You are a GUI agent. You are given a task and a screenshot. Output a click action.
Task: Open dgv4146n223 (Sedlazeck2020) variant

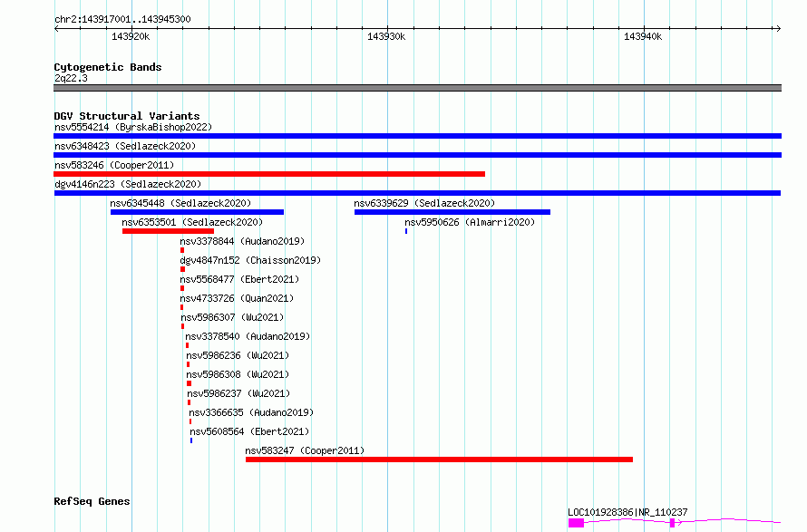[x=128, y=184]
